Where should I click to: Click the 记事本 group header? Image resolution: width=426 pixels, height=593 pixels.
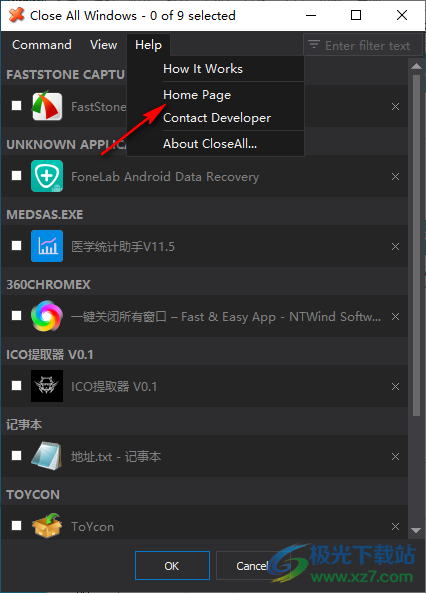24,424
